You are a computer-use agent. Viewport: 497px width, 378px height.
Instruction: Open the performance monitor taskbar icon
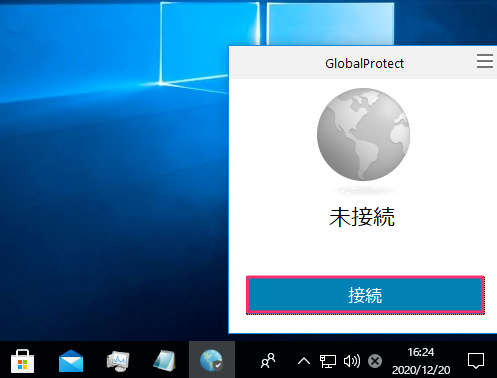coord(118,361)
